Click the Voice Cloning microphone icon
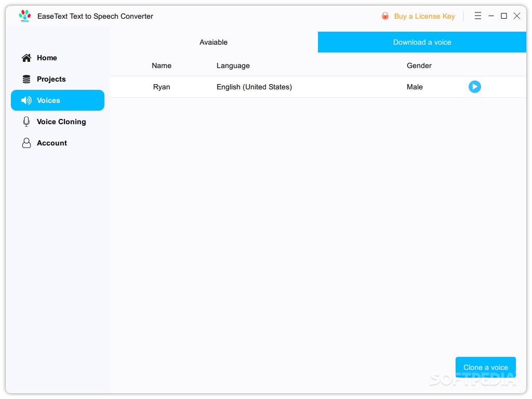The image size is (532, 399). (x=26, y=122)
